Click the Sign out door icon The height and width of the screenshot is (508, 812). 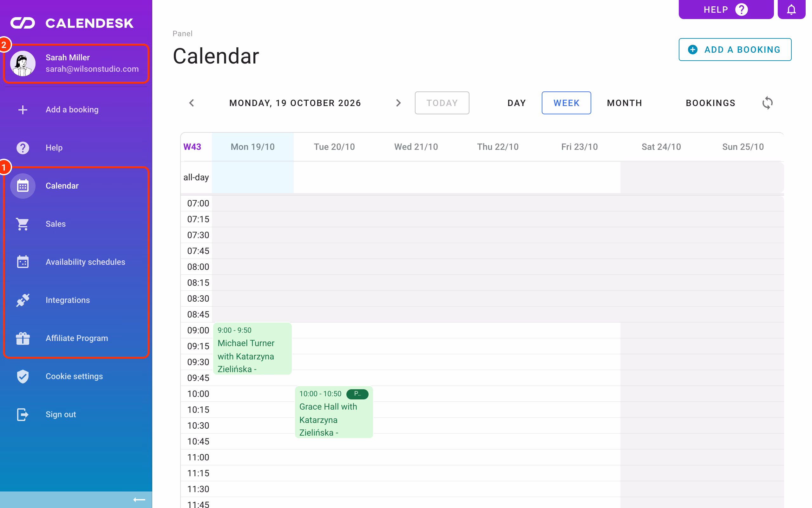coord(23,414)
